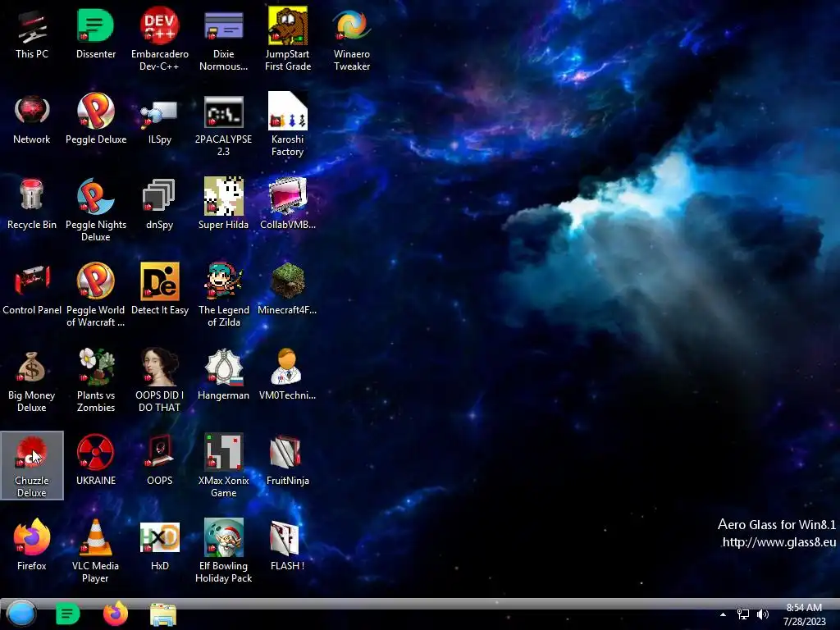Open Firefox from the taskbar
840x630 pixels.
115,614
